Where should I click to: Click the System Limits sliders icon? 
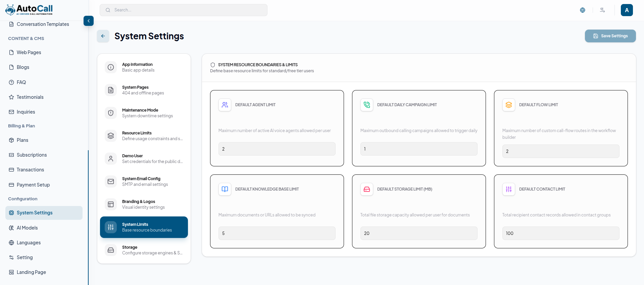point(111,227)
